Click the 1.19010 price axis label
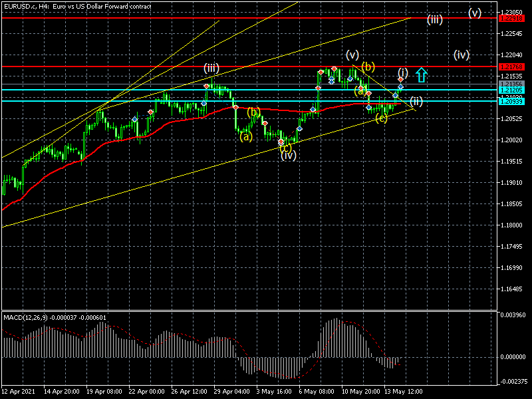The height and width of the screenshot is (399, 532). [511, 183]
